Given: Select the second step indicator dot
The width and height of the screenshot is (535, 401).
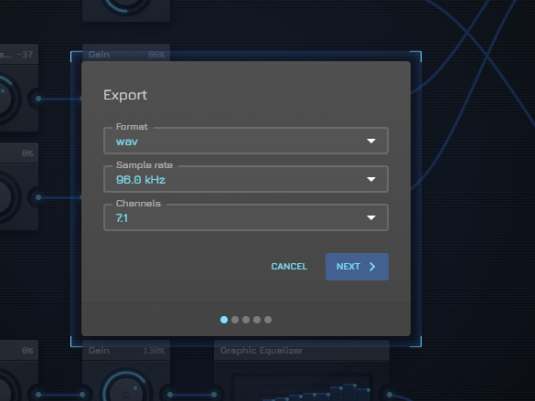Looking at the screenshot, I should point(235,319).
